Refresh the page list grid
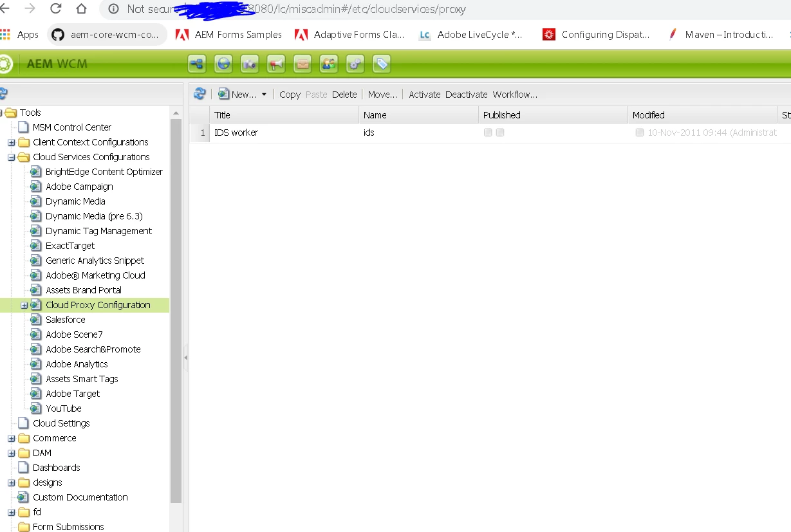Image resolution: width=791 pixels, height=532 pixels. 200,94
